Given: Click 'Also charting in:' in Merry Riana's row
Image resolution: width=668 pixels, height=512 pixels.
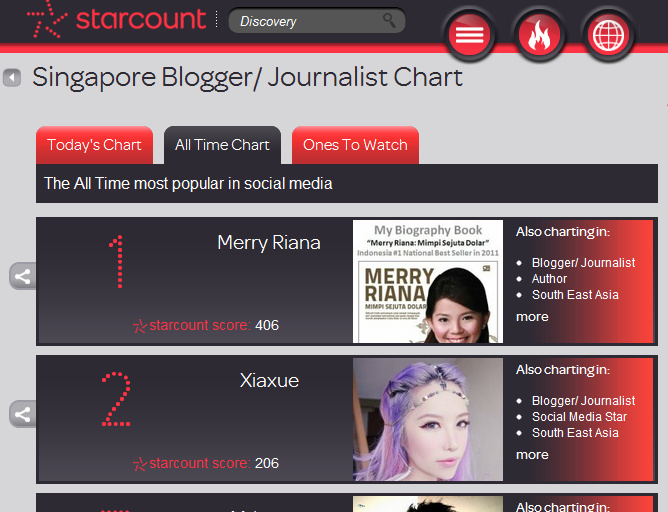Looking at the screenshot, I should click(563, 232).
